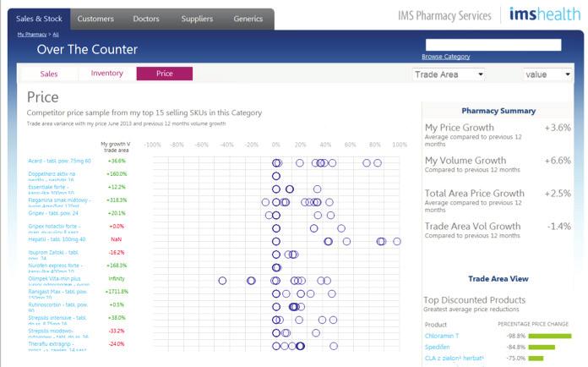Select the Essentiale forte product

[52, 189]
